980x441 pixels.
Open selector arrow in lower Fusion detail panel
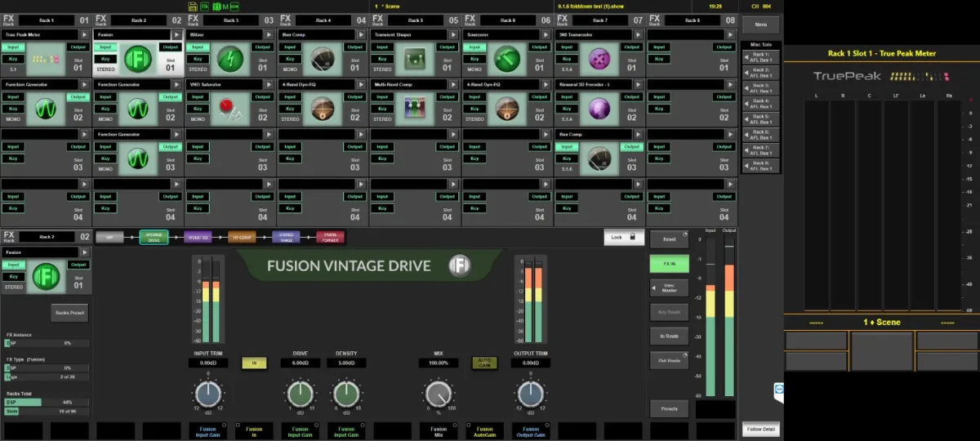click(x=85, y=252)
